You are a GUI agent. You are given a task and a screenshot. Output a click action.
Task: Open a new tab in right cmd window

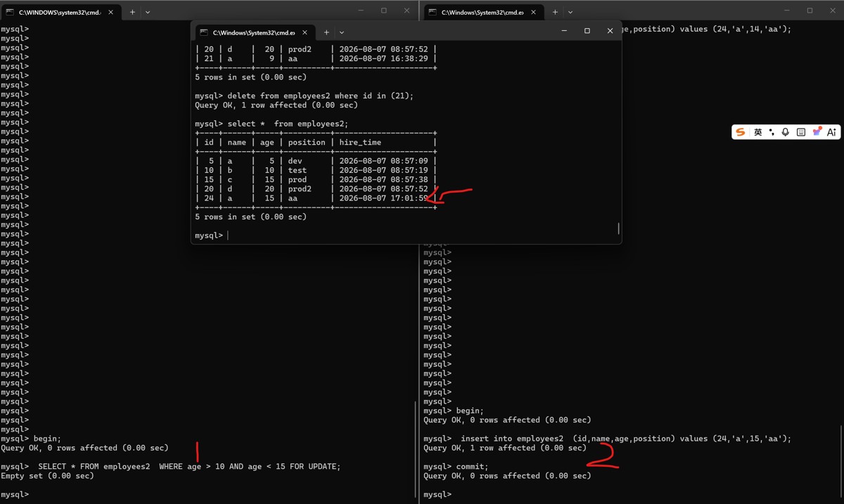pyautogui.click(x=555, y=12)
